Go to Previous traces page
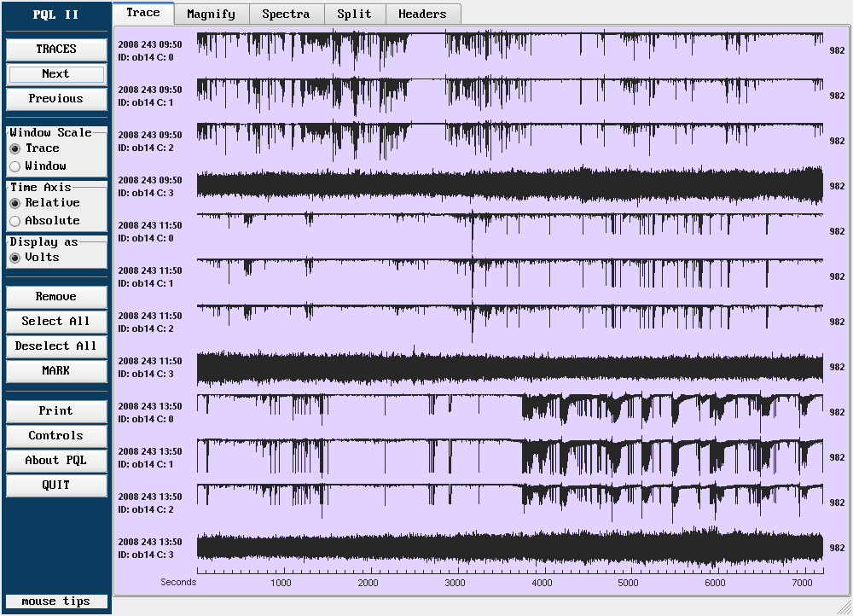The image size is (853, 616). click(56, 99)
